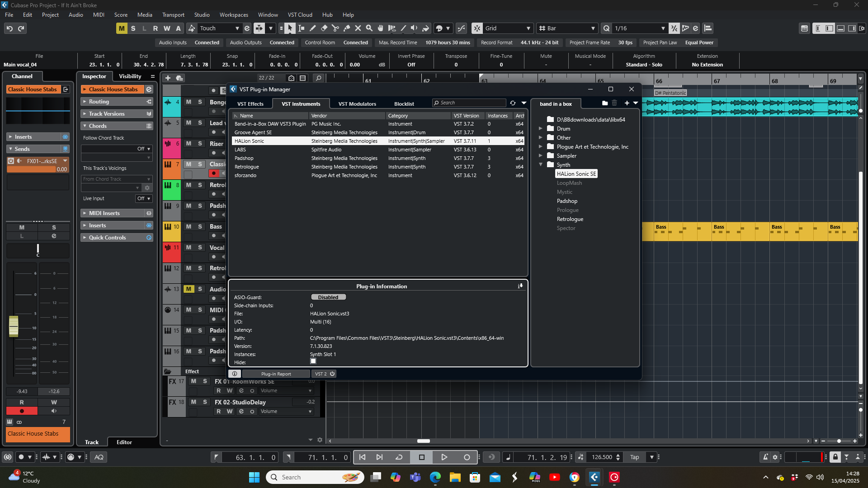The height and width of the screenshot is (488, 868).
Task: Click the FX01 send level orange bar
Action: click(38, 169)
